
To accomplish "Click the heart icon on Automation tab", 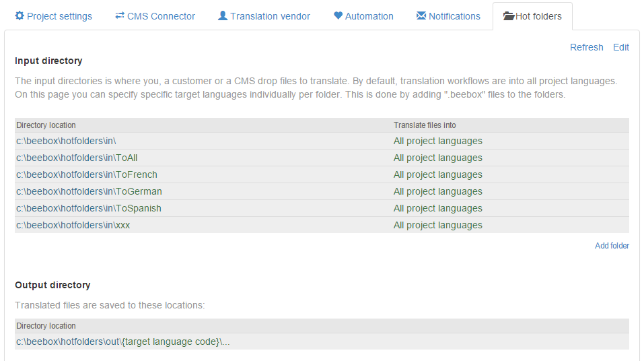I will (x=338, y=15).
